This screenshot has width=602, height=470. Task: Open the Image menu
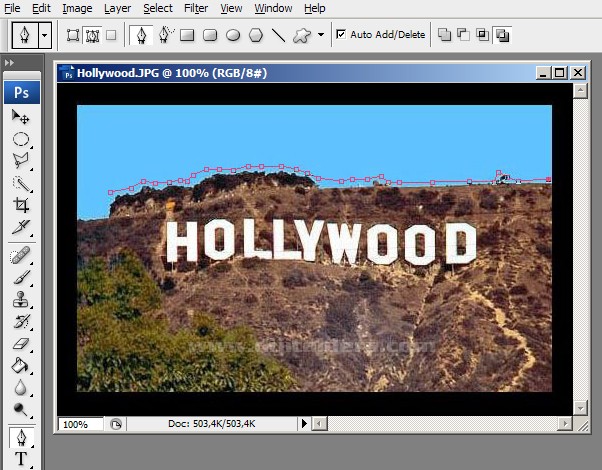(x=77, y=8)
